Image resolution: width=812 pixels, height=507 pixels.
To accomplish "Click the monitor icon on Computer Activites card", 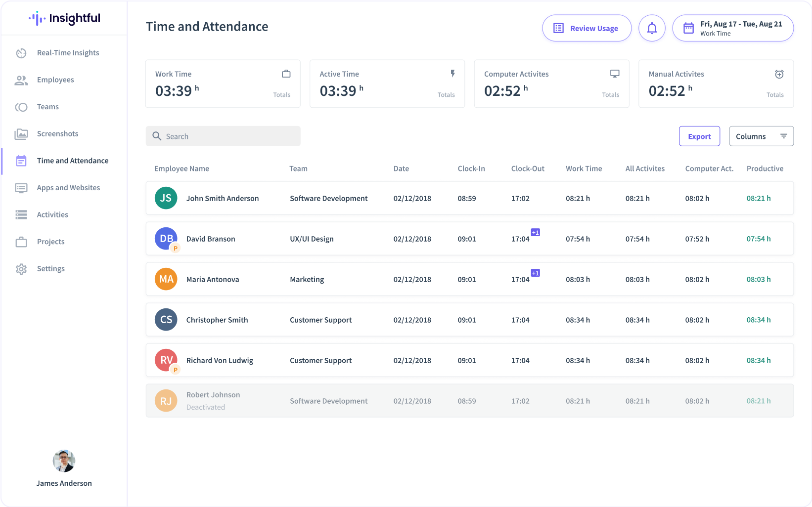I will tap(615, 73).
